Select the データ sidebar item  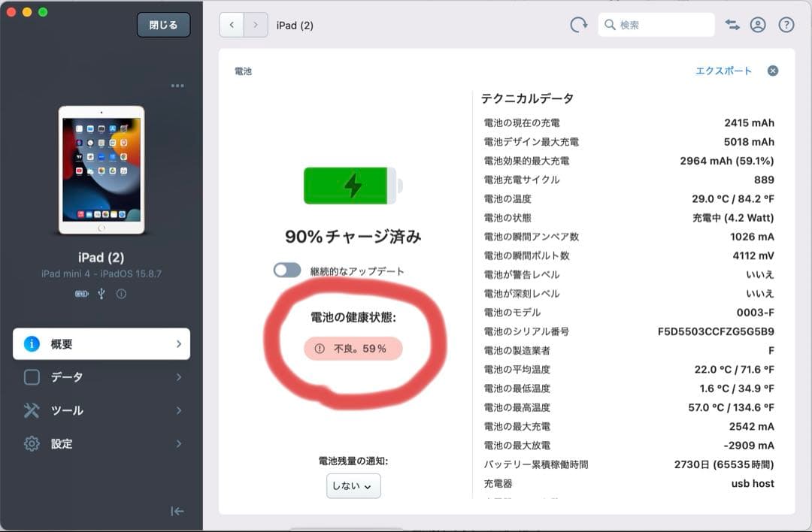click(101, 377)
